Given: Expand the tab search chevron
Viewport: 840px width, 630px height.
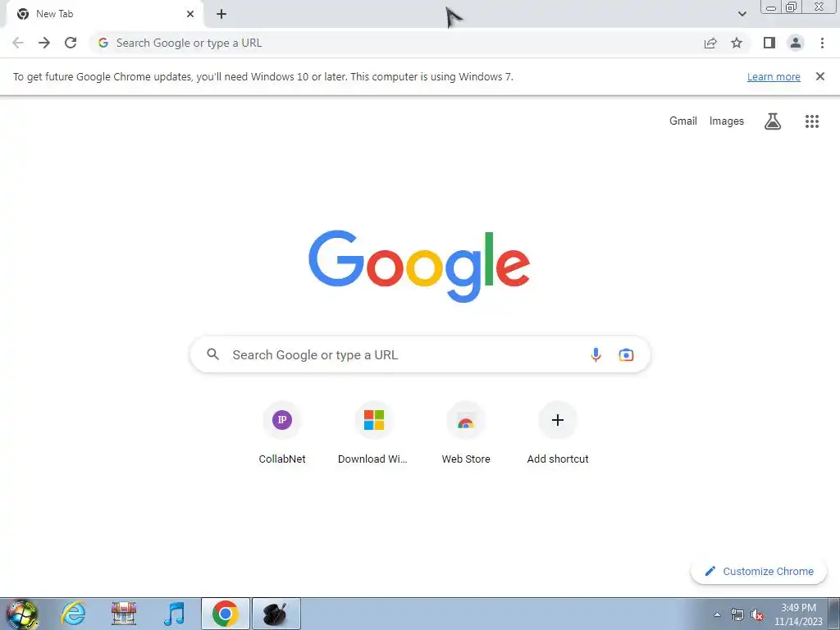Looking at the screenshot, I should click(x=742, y=14).
